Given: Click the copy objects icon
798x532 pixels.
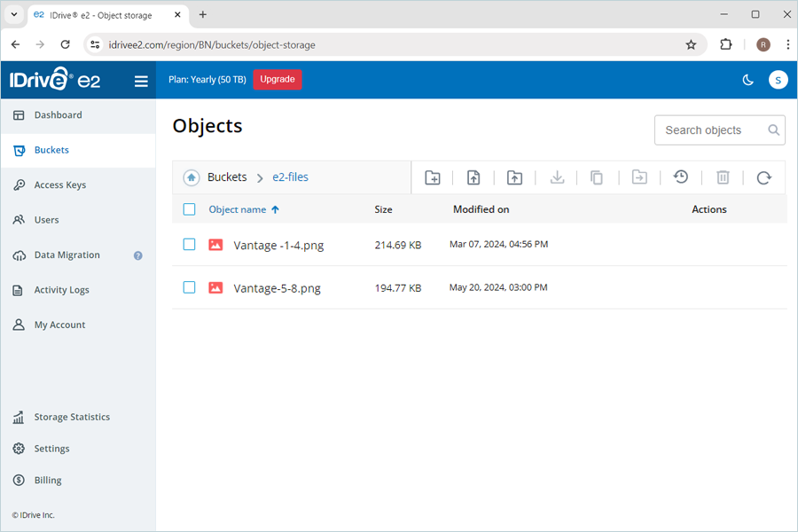Looking at the screenshot, I should (x=597, y=177).
